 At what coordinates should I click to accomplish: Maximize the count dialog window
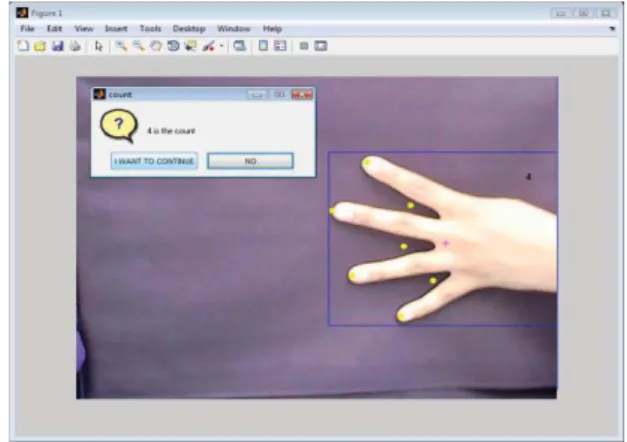(x=279, y=95)
